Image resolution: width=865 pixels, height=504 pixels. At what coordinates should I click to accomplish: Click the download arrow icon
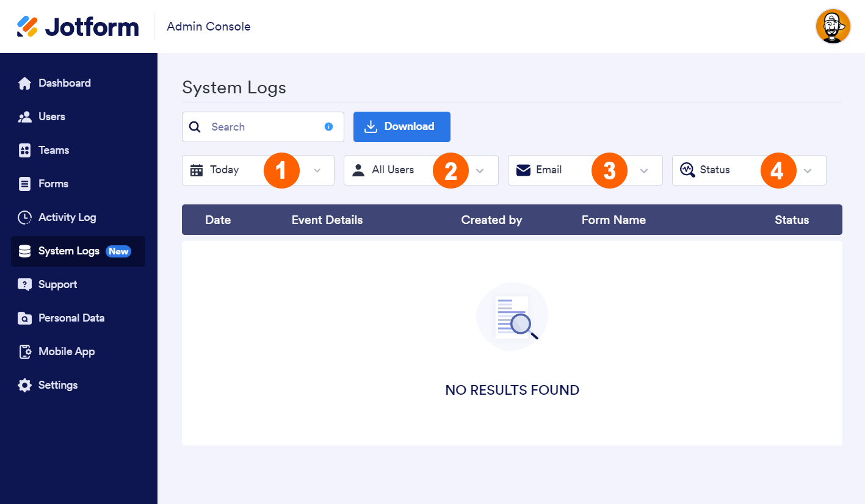pos(371,126)
